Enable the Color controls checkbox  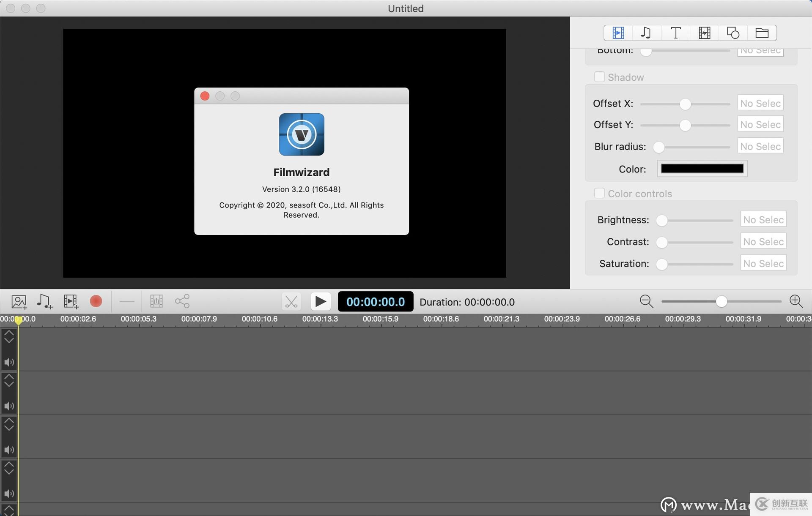599,193
